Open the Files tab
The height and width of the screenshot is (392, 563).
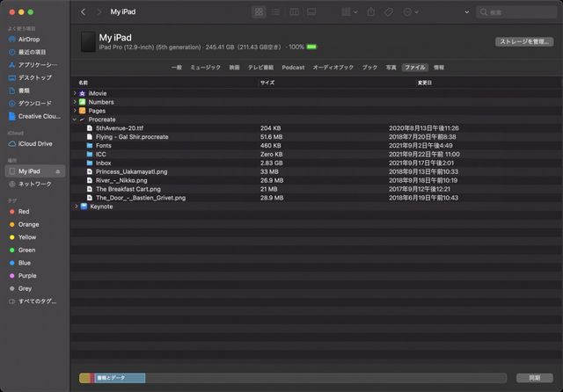point(414,68)
